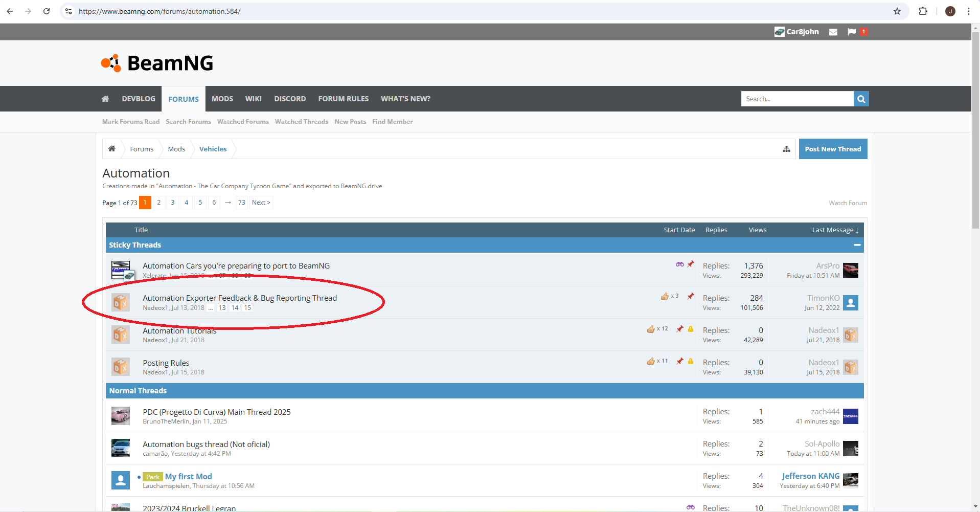Open the DISCORD nav item
This screenshot has width=980, height=512.
290,99
